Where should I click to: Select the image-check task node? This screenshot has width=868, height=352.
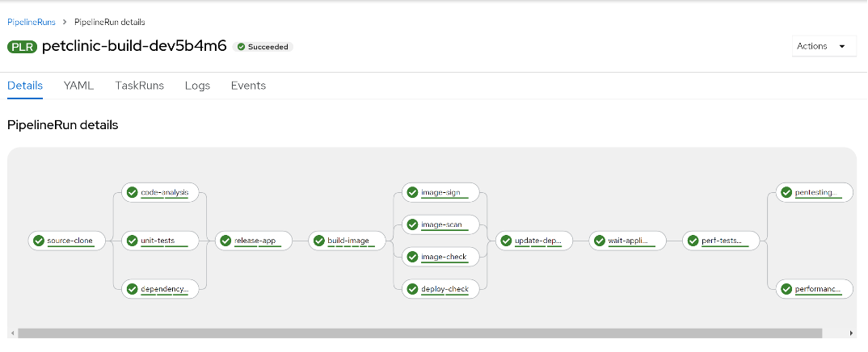point(441,257)
